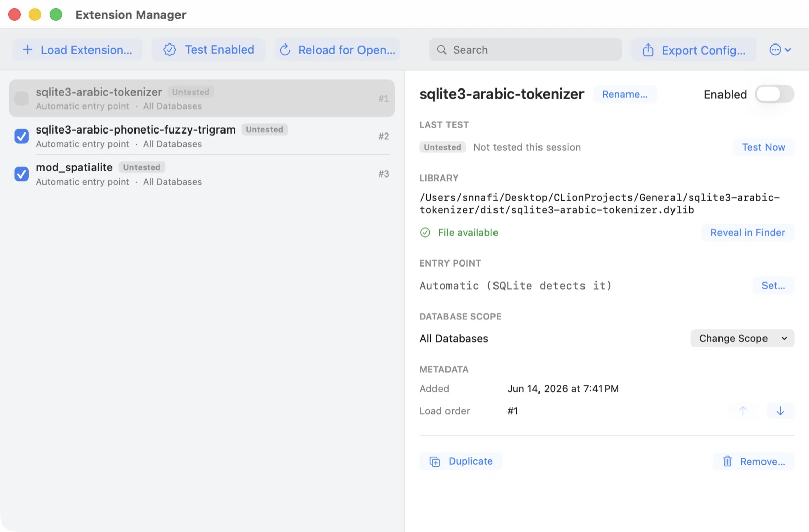This screenshot has height=532, width=809.
Task: Click the Reload for Open button
Action: pos(338,50)
